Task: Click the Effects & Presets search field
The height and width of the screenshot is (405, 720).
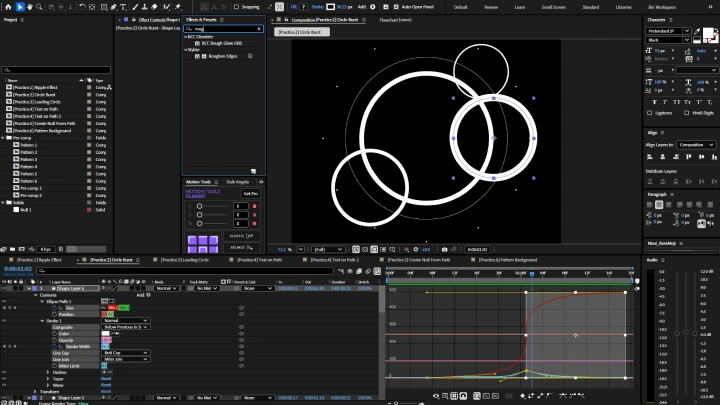Action: click(x=225, y=29)
